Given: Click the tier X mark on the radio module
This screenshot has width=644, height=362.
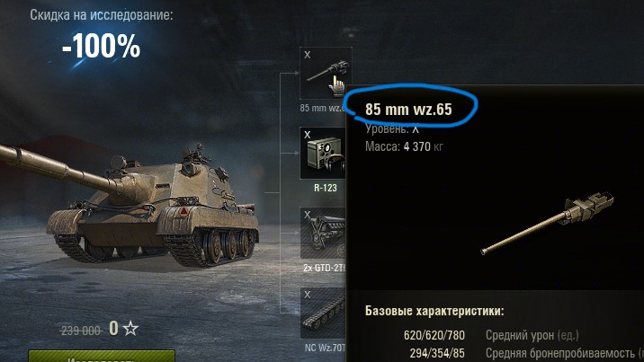Looking at the screenshot, I should tap(308, 135).
